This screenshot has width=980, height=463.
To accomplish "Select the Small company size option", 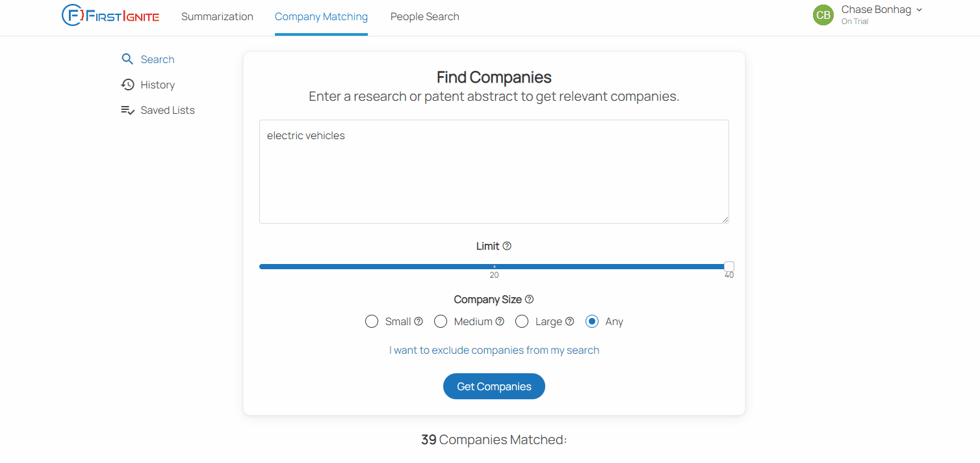I will tap(372, 321).
